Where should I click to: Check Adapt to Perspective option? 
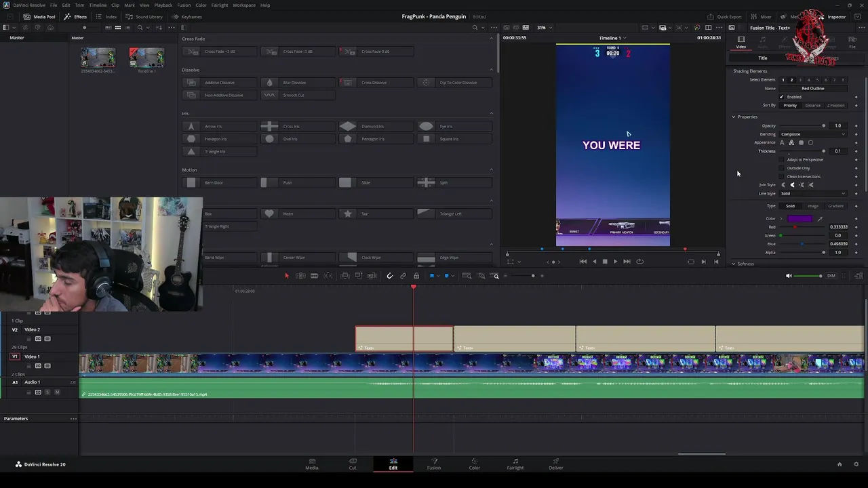pos(781,160)
